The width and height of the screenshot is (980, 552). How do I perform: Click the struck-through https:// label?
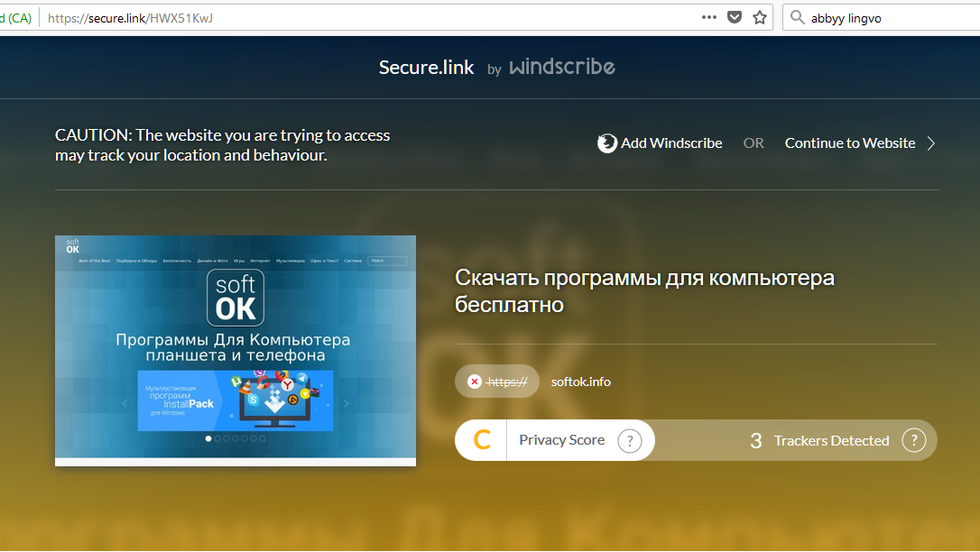pyautogui.click(x=507, y=382)
